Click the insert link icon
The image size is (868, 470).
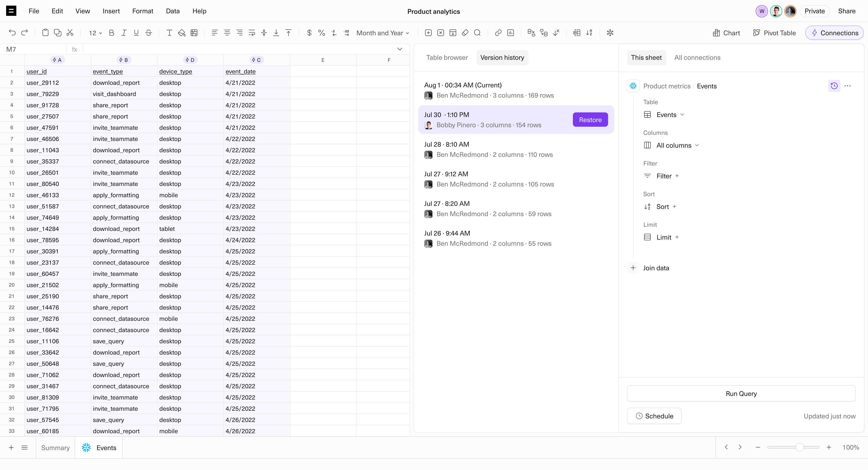click(x=498, y=33)
